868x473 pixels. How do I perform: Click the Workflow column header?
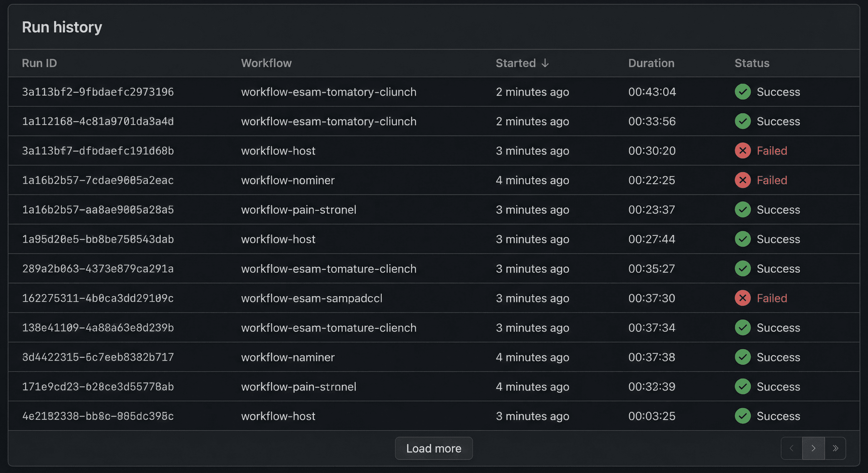coord(266,63)
